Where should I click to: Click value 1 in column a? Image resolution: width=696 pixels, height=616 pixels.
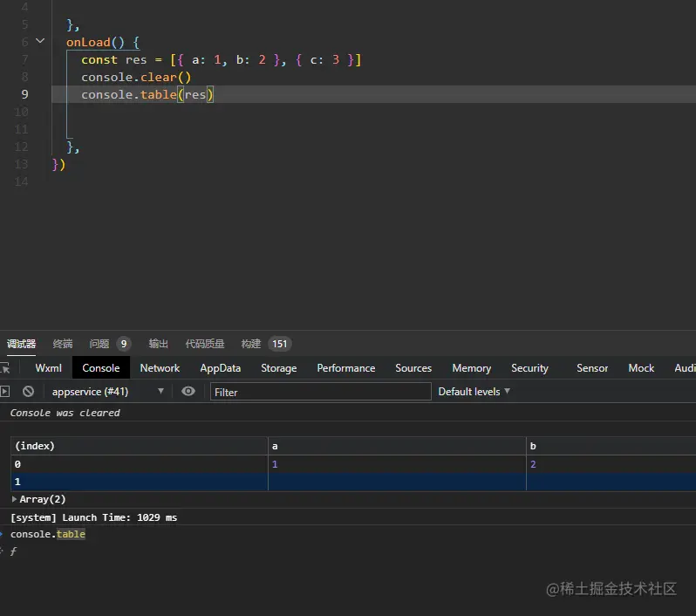click(x=275, y=464)
